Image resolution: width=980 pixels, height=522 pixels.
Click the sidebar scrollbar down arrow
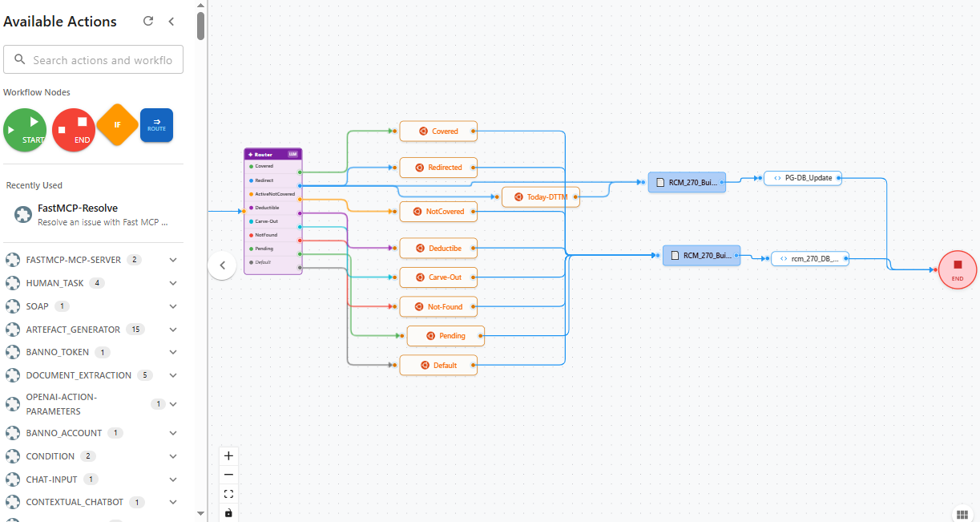pyautogui.click(x=200, y=513)
